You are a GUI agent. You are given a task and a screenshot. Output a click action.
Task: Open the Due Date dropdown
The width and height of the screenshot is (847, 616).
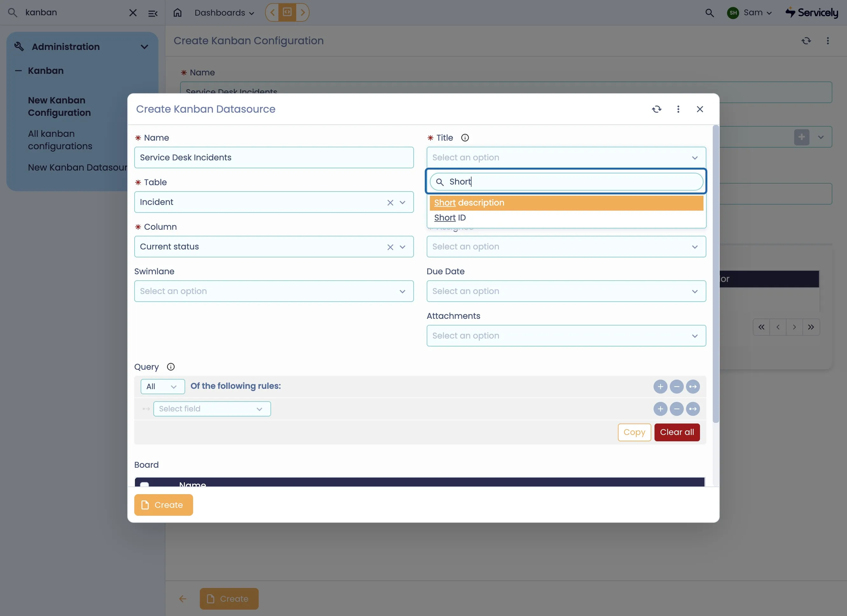click(x=566, y=291)
